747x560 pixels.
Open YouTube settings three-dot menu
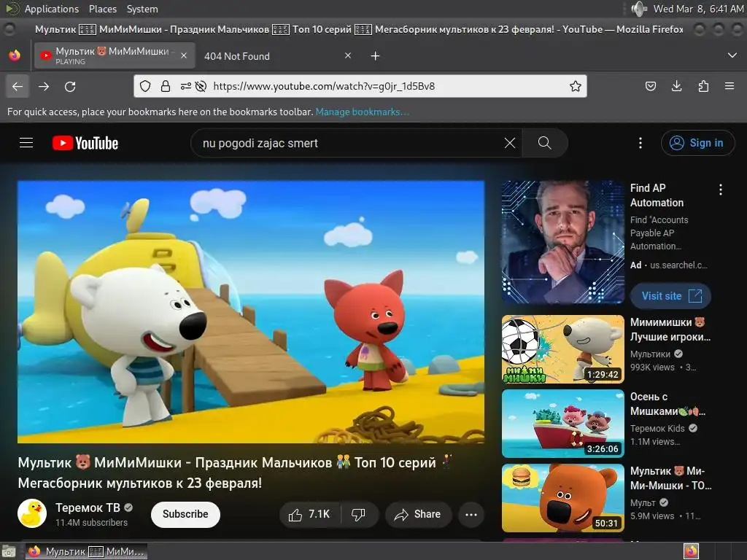(640, 143)
